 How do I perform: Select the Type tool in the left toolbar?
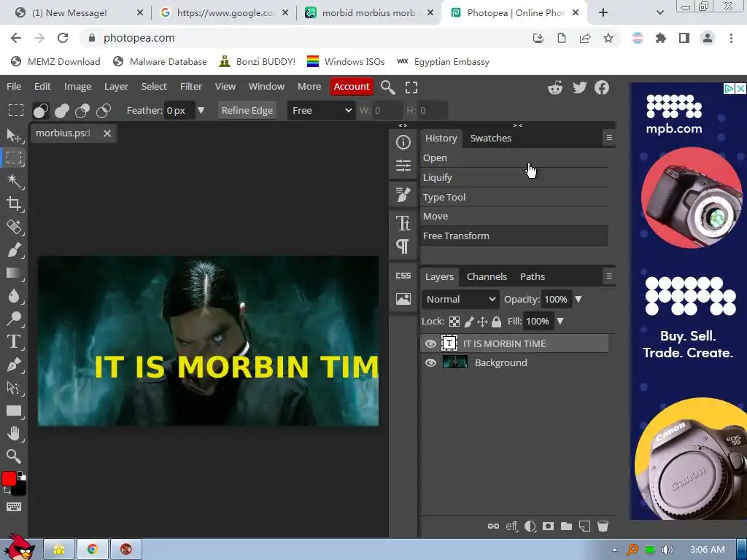point(14,341)
